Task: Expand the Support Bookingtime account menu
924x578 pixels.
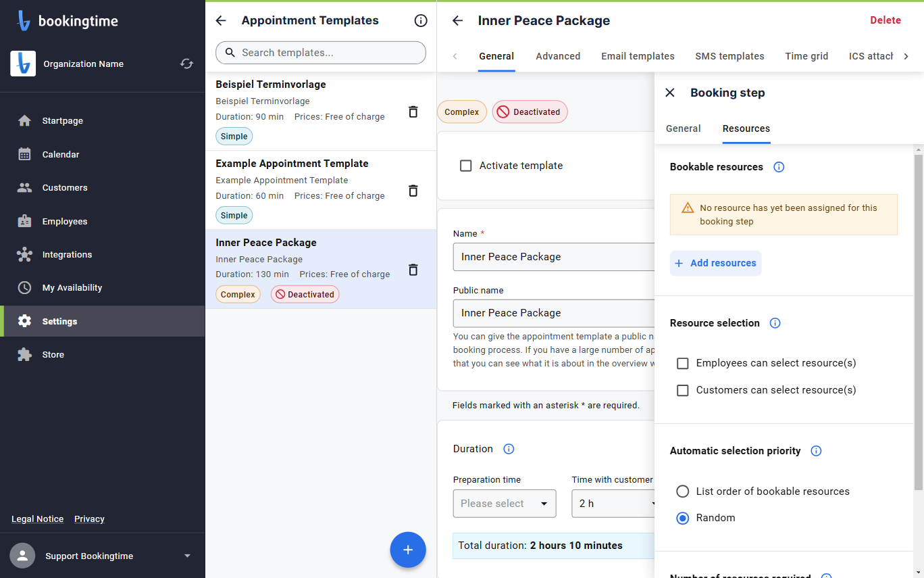Action: (x=188, y=556)
